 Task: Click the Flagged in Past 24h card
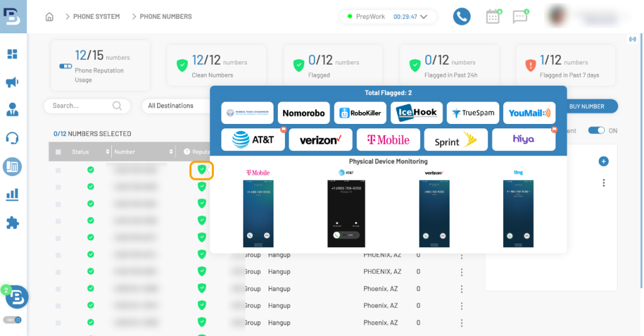click(x=449, y=65)
